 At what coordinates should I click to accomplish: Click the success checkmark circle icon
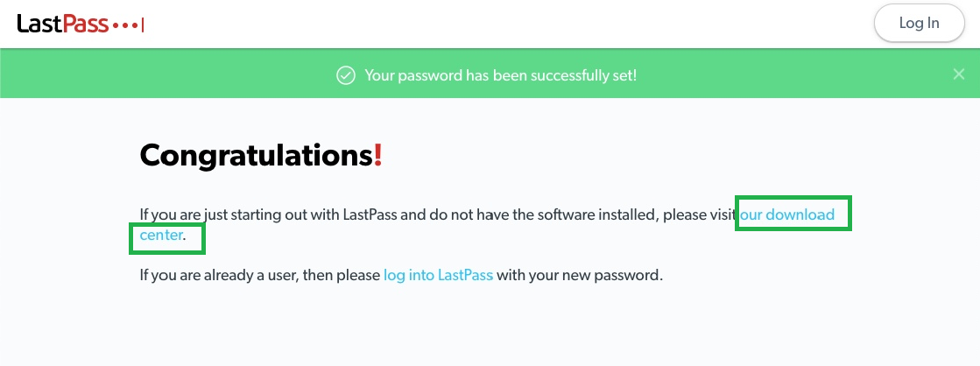point(346,75)
